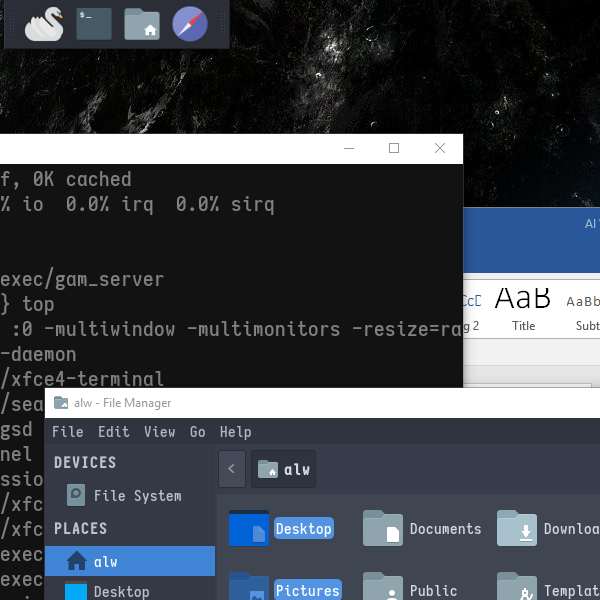Open the File menu in File Manager
Screen dimensions: 600x600
[67, 432]
